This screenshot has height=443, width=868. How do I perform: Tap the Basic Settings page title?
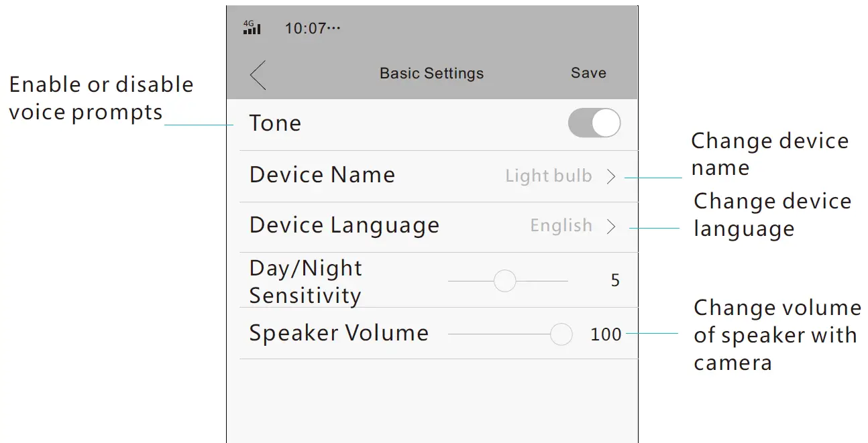(x=431, y=73)
